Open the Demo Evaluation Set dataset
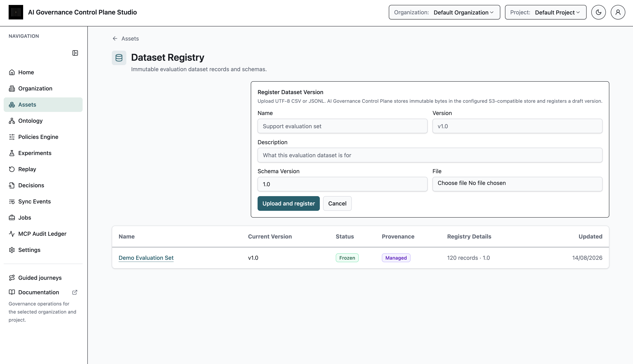This screenshot has height=364, width=633. (x=146, y=258)
